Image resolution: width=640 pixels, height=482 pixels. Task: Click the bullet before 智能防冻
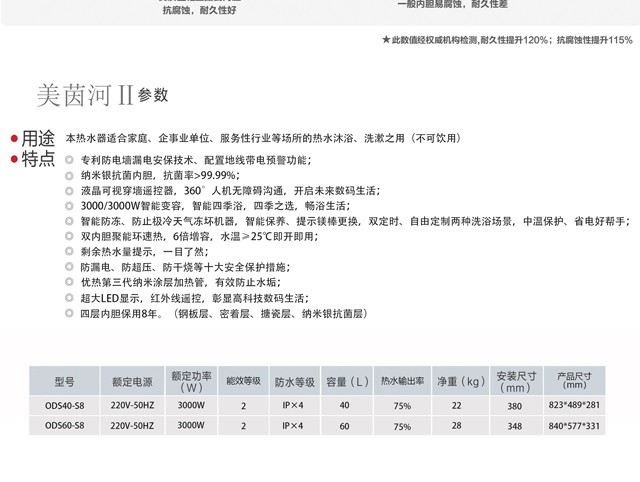click(69, 221)
